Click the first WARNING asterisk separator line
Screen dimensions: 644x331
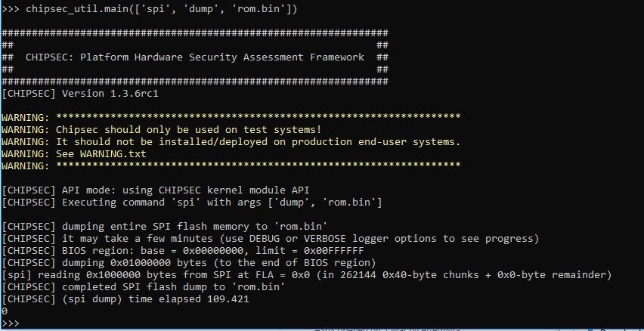tap(231, 117)
